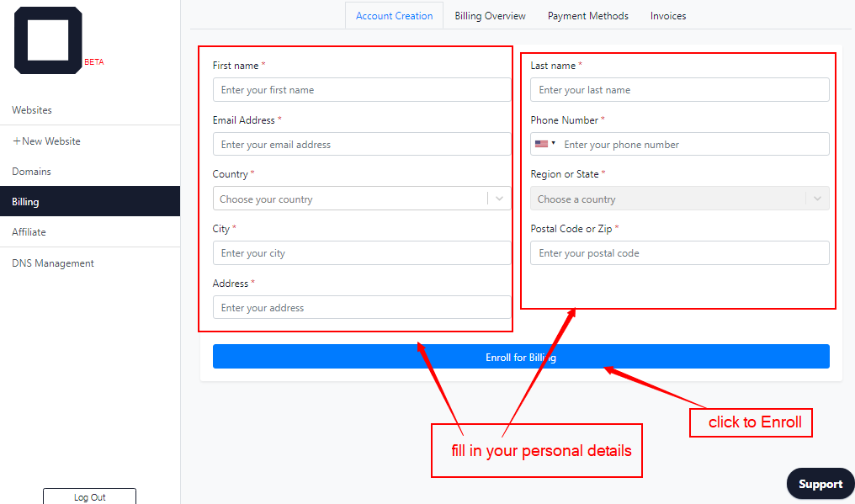Go to the Account Creation tab
The height and width of the screenshot is (504, 855).
(x=394, y=16)
